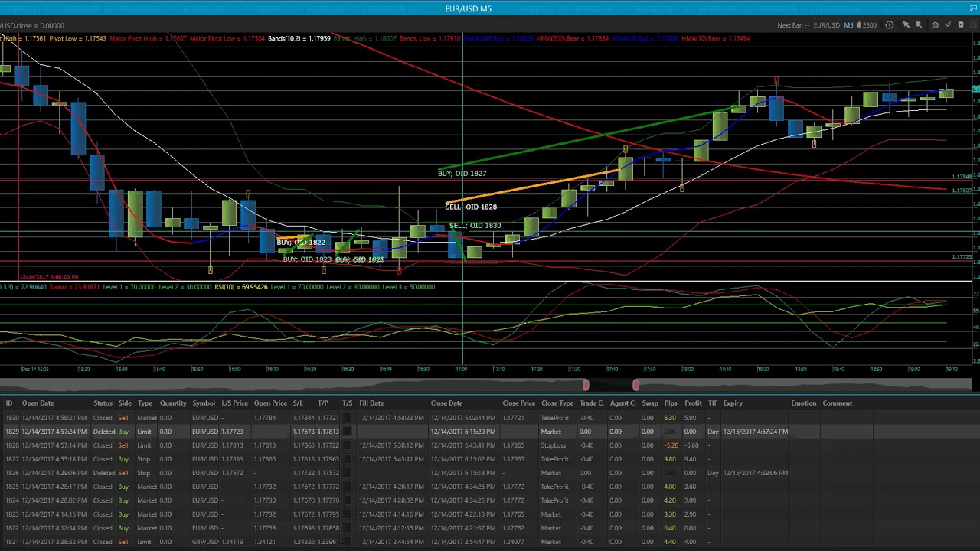Sort by the Profit column header

coord(693,403)
